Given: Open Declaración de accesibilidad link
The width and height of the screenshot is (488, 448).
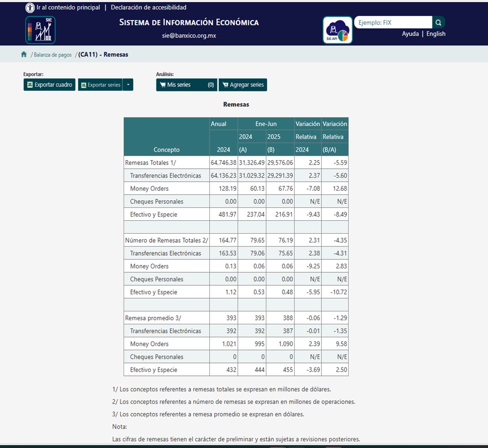Looking at the screenshot, I should click(149, 8).
